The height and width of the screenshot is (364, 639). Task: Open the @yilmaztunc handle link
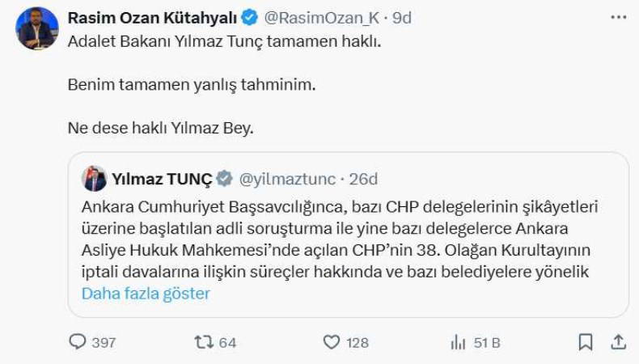tap(285, 179)
